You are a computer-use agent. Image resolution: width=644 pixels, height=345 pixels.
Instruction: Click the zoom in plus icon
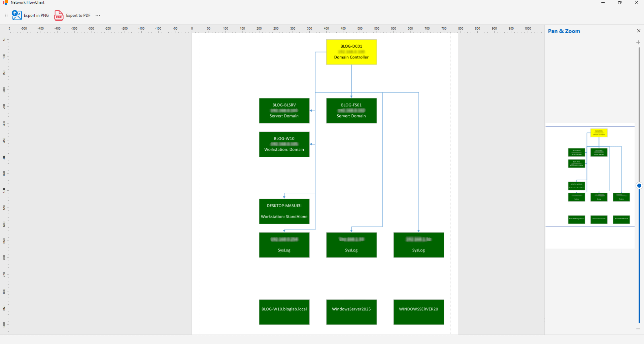pos(638,42)
